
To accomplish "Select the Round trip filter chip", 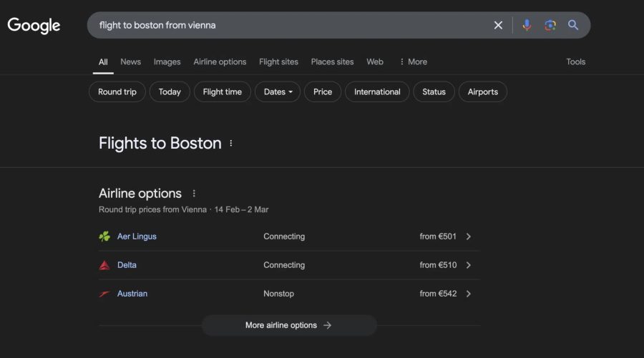I will [117, 92].
